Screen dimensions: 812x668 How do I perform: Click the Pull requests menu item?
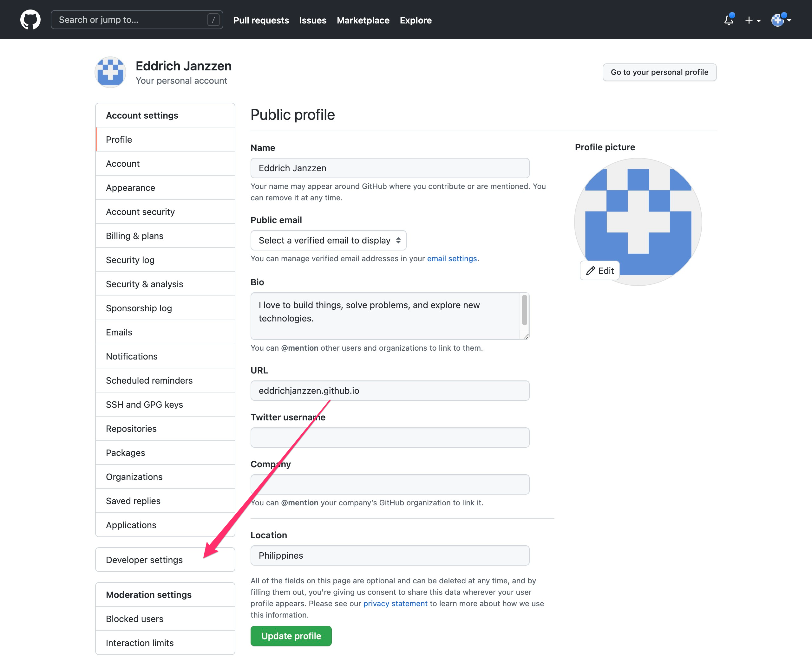[x=261, y=20]
